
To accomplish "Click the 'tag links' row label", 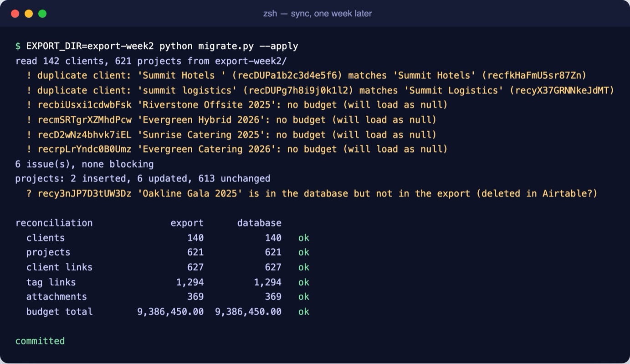I will click(51, 282).
